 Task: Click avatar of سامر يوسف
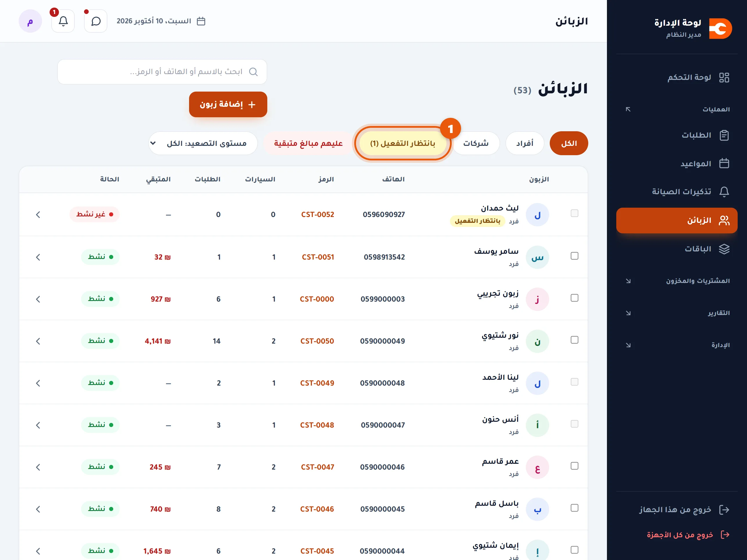(x=537, y=258)
